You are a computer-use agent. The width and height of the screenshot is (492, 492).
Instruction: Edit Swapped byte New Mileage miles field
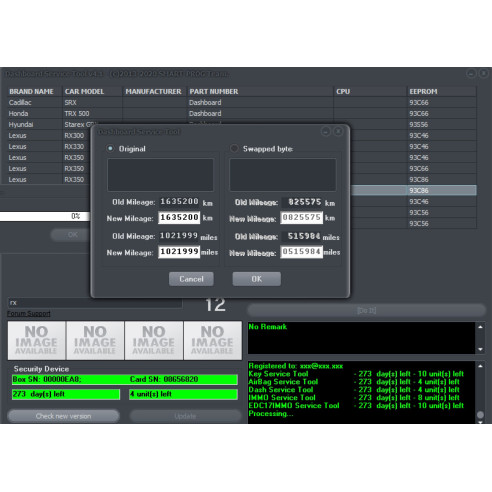[x=302, y=252]
